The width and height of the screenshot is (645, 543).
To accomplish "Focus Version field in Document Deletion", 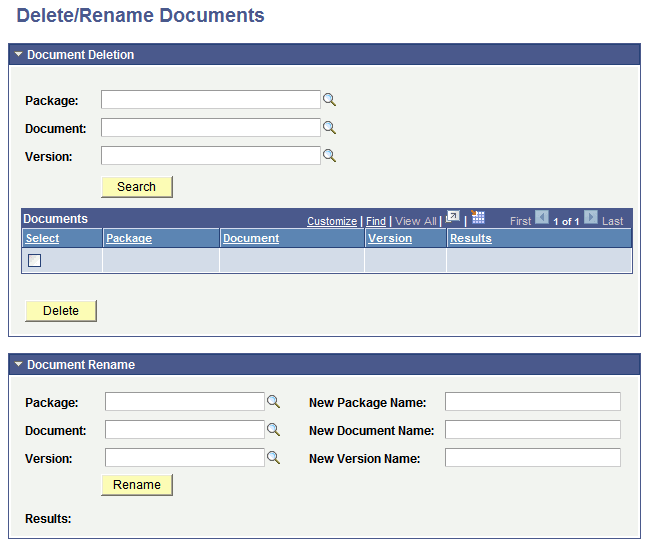I will pos(211,155).
